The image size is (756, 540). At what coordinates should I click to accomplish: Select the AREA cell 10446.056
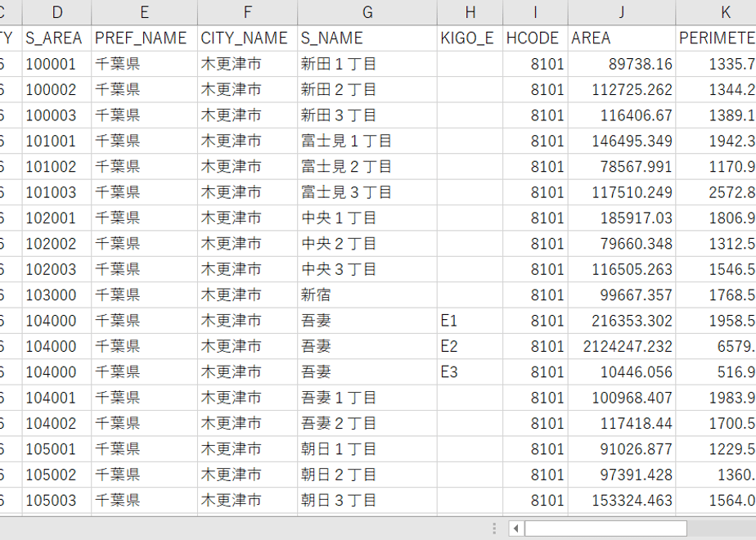[x=622, y=372]
